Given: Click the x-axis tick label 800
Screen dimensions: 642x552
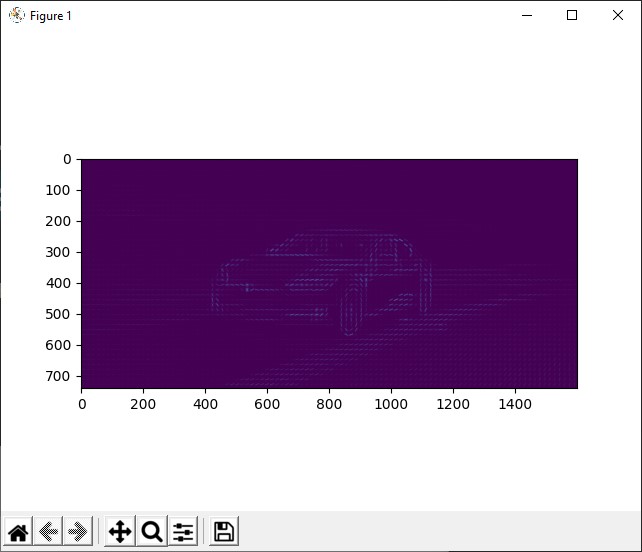Looking at the screenshot, I should pos(329,404).
